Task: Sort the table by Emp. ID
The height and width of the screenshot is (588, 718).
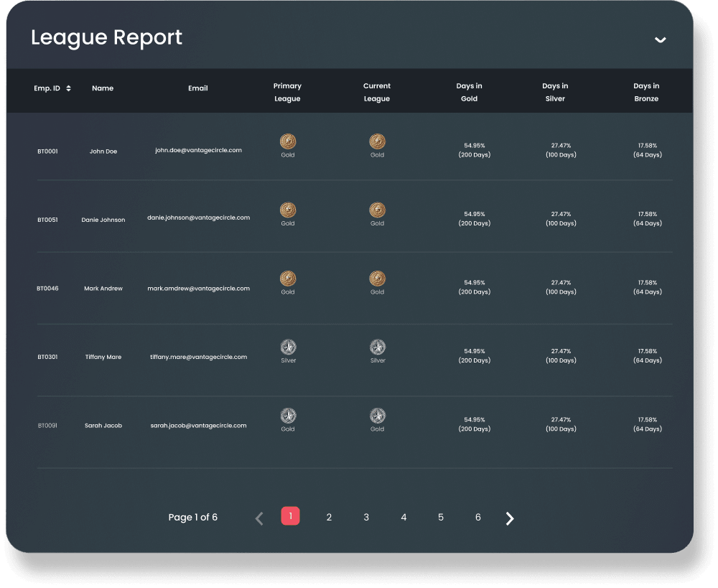Action: (67, 88)
